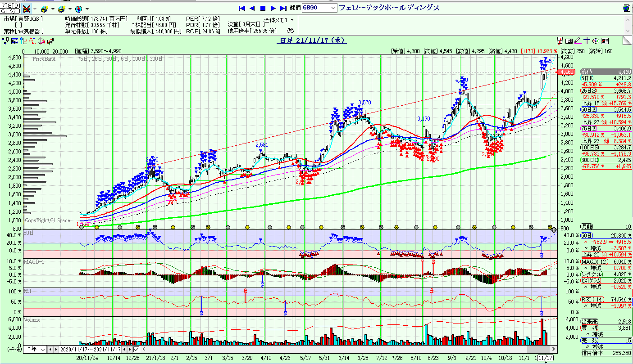Click the binoculars search icon
The width and height of the screenshot is (633, 364).
coord(291,31)
